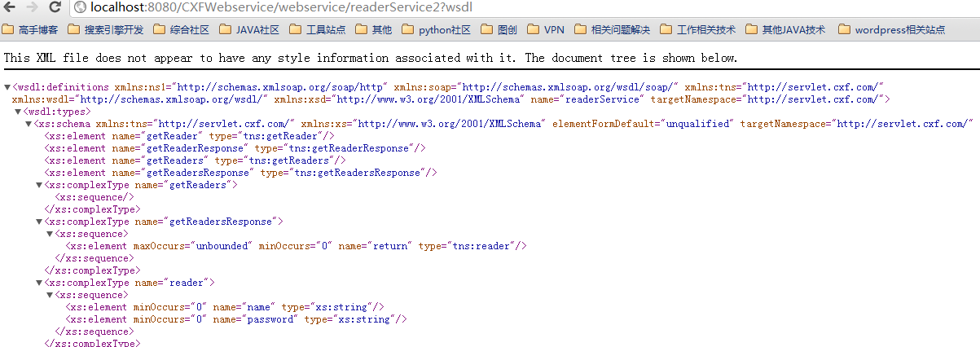980x347 pixels.
Task: Open the VPN bookmark folder
Action: (x=546, y=30)
